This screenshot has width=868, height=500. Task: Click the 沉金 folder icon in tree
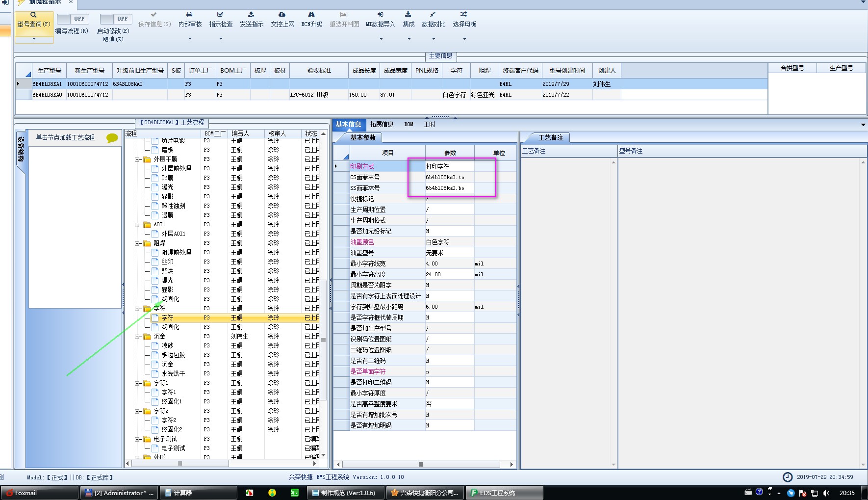click(147, 336)
